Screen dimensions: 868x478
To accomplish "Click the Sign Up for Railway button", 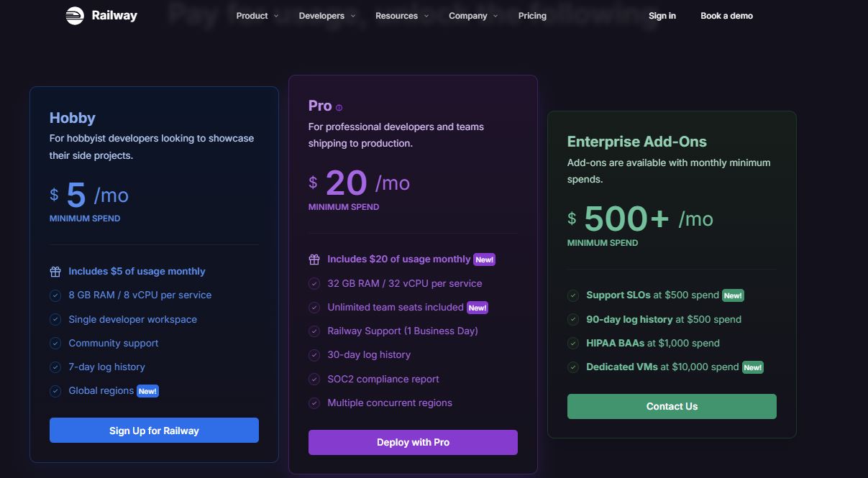I will [x=154, y=431].
